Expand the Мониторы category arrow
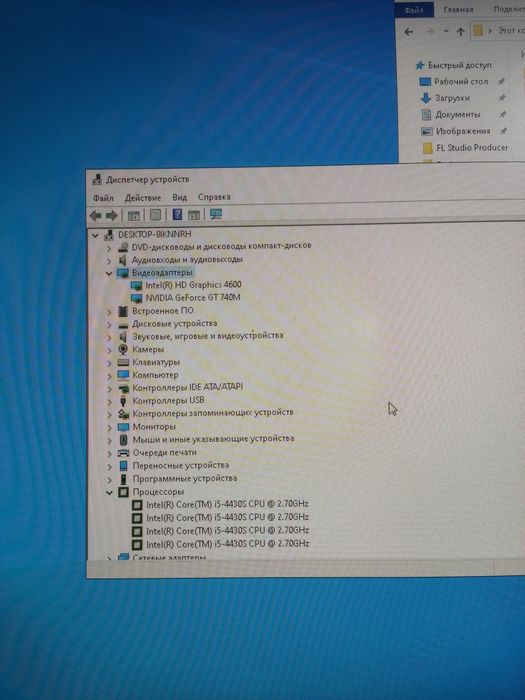The height and width of the screenshot is (700, 525). click(109, 427)
